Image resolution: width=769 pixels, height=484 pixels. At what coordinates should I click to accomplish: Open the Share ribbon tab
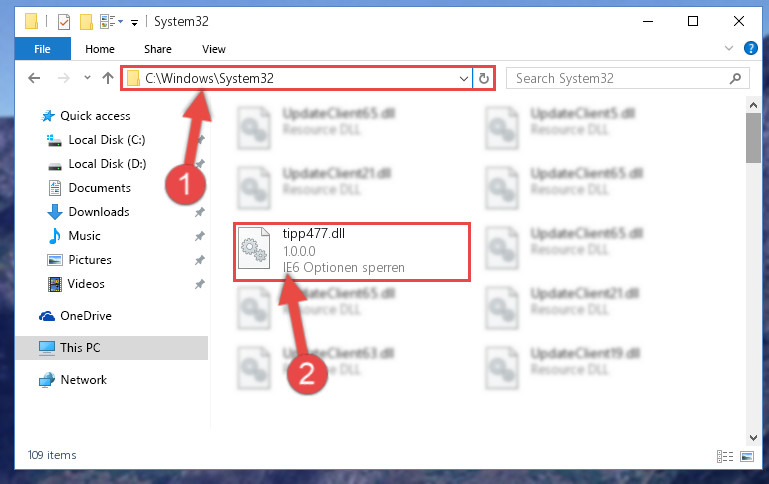pyautogui.click(x=158, y=49)
